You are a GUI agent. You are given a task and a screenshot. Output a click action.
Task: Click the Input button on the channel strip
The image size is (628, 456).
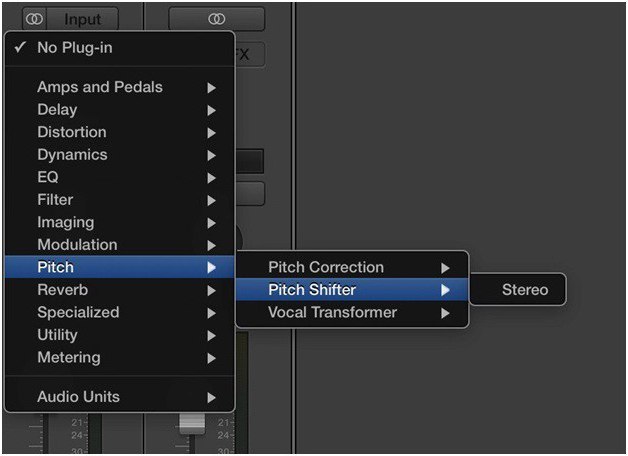coord(83,18)
